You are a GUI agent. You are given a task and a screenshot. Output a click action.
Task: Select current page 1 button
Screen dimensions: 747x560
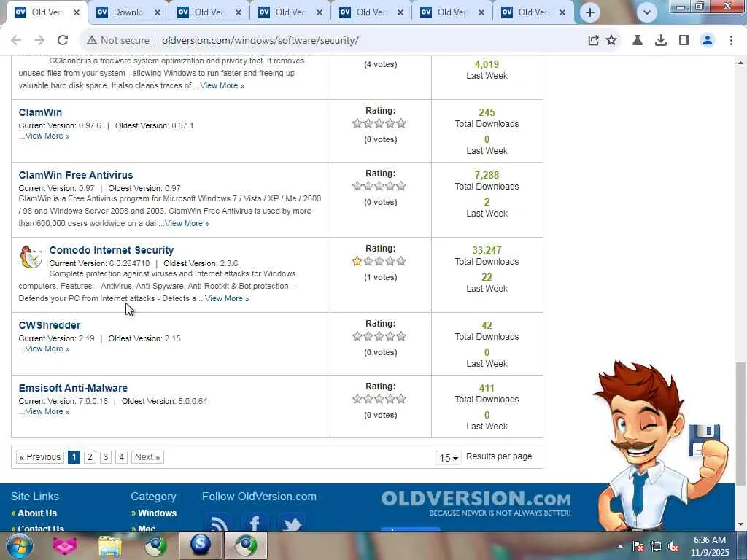74,457
